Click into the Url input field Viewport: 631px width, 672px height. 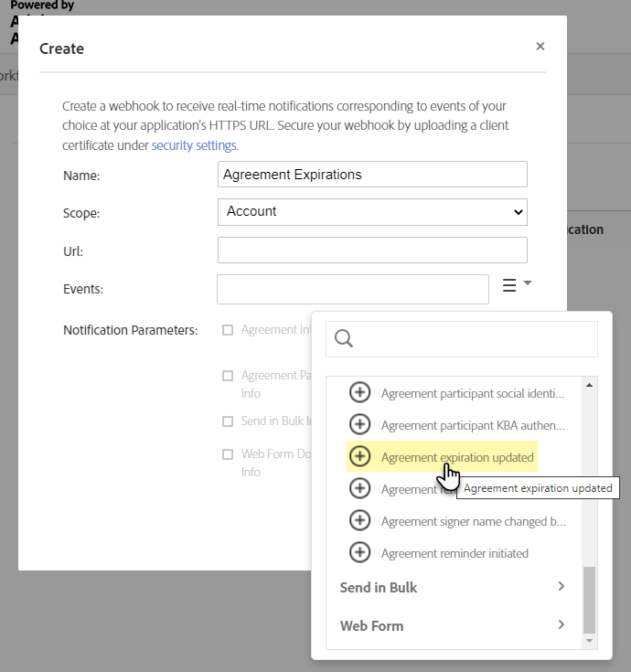coord(372,251)
